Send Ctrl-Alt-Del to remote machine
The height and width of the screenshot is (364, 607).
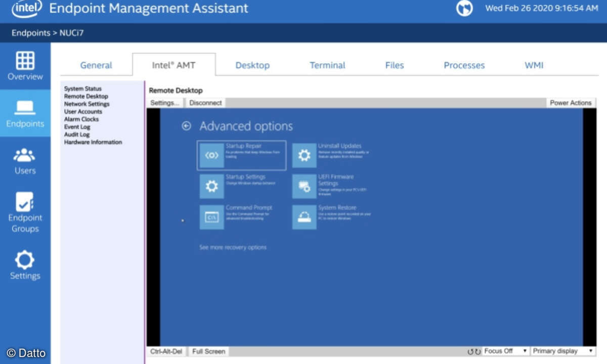pyautogui.click(x=166, y=351)
